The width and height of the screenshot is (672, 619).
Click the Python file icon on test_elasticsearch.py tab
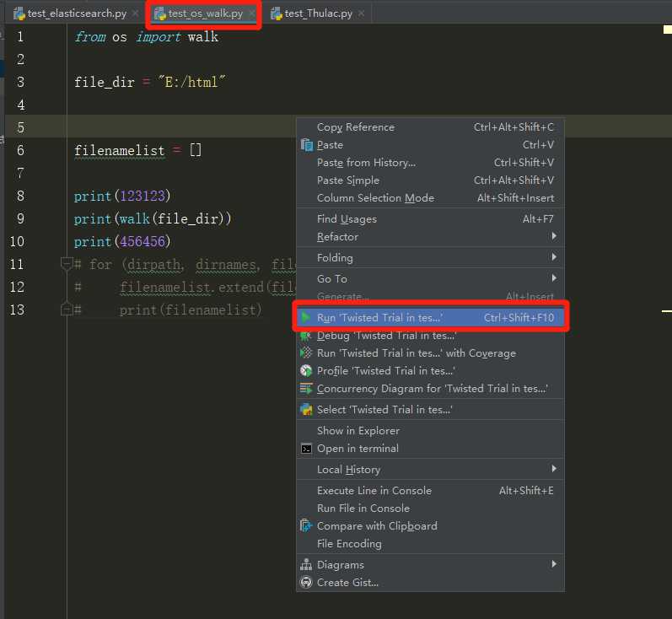pyautogui.click(x=19, y=13)
